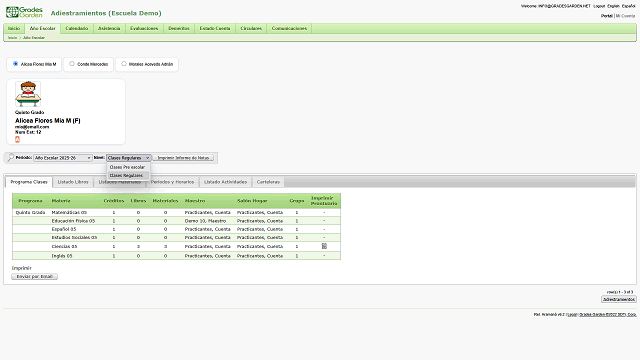Switch to Programa Clases tab
Viewport: 640px width, 360px height.
coord(29,182)
